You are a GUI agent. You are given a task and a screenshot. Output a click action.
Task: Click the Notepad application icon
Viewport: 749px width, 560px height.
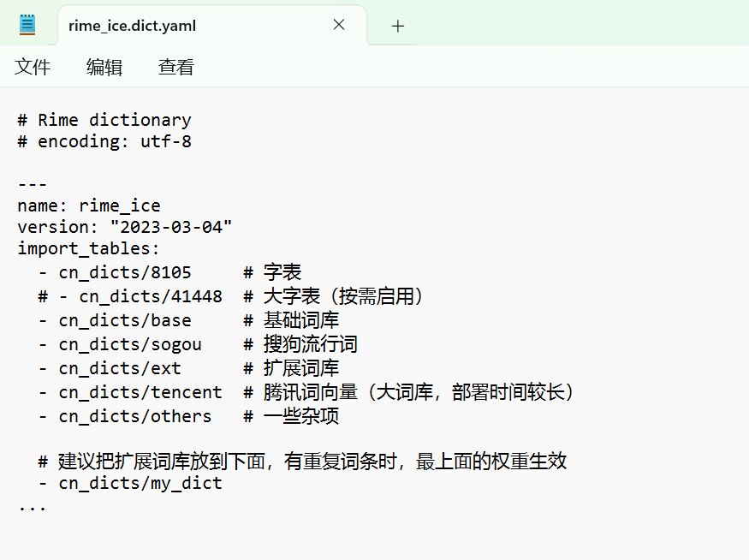26,24
